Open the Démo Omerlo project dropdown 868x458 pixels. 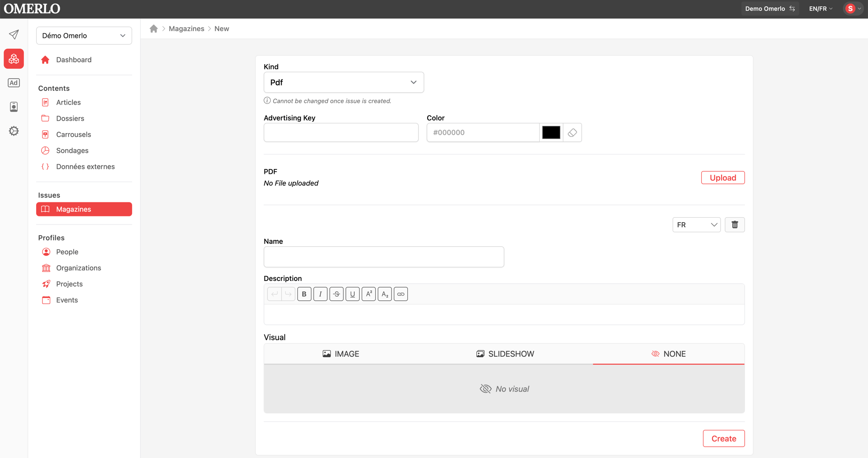click(x=84, y=36)
